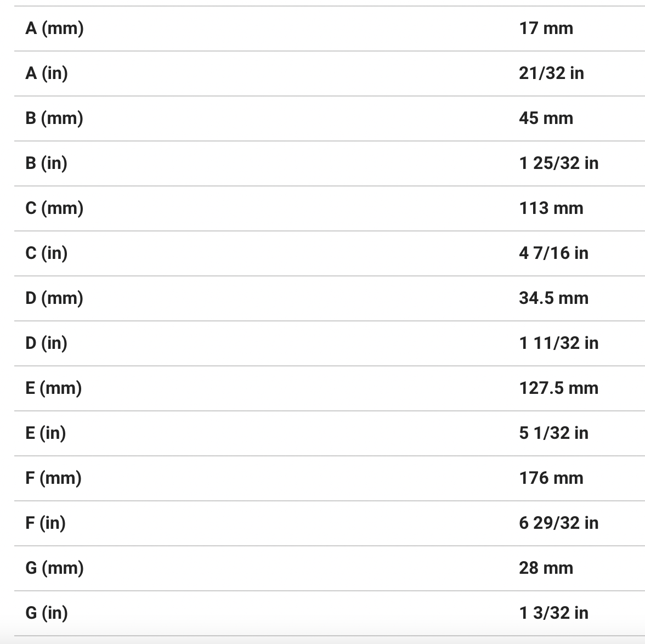Image resolution: width=645 pixels, height=644 pixels.
Task: Select the "176 mm" value
Action: point(551,478)
